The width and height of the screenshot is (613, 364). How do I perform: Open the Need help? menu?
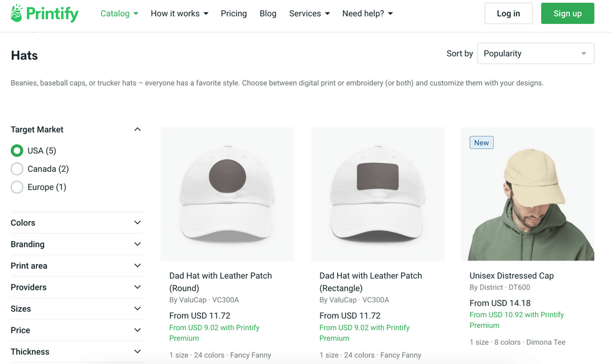pos(367,13)
